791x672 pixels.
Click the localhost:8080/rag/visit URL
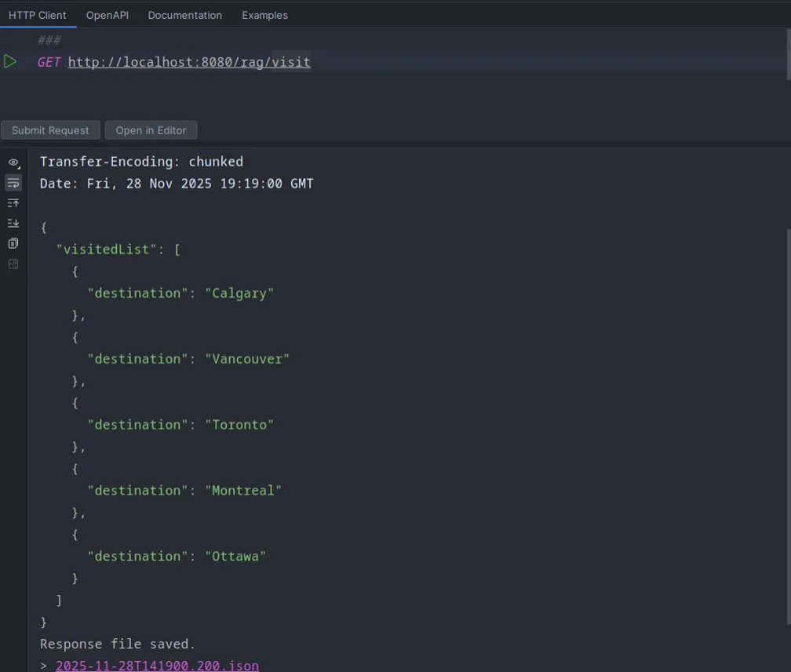(189, 62)
